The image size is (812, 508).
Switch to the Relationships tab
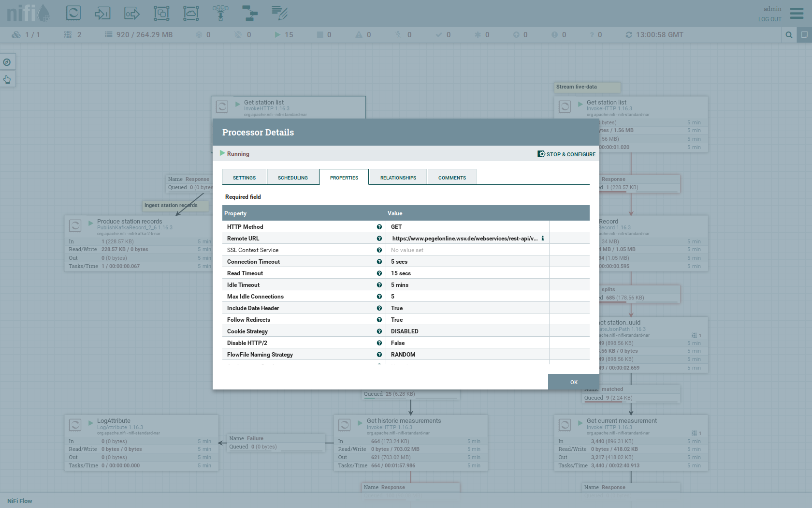click(x=398, y=178)
